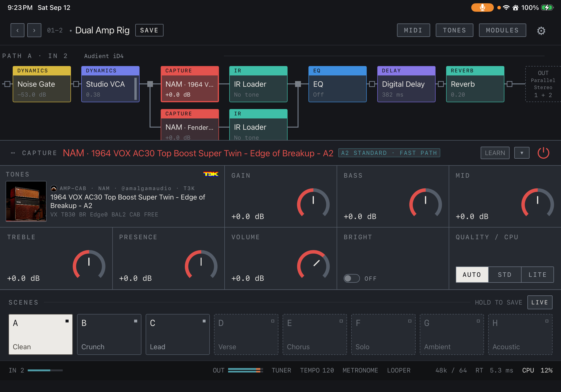This screenshot has width=561, height=392.
Task: Toggle the Looper
Action: pyautogui.click(x=398, y=370)
